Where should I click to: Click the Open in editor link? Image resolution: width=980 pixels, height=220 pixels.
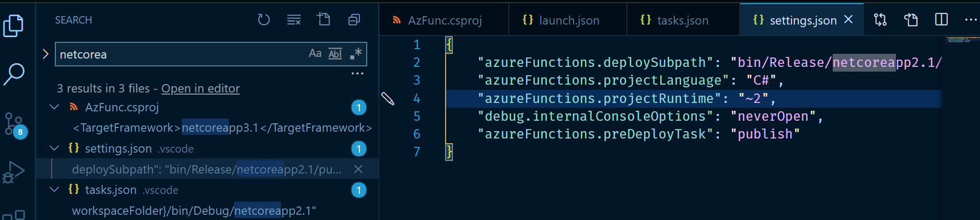(201, 88)
